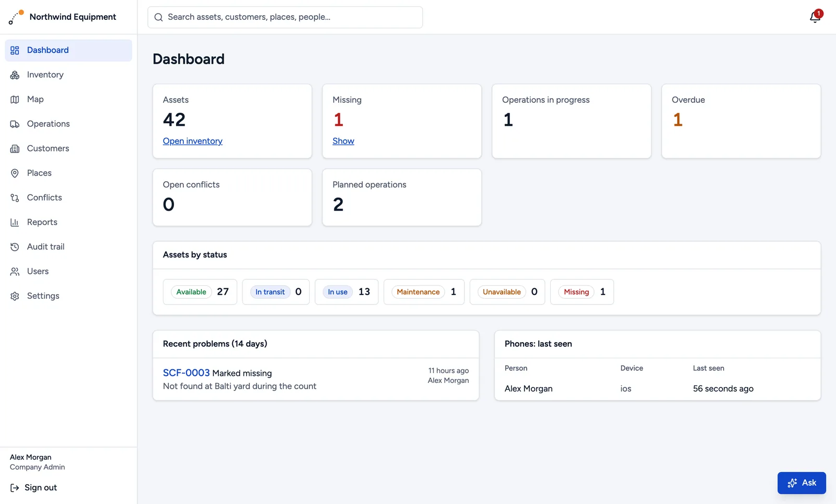
Task: Click the Users people icon
Action: click(15, 271)
